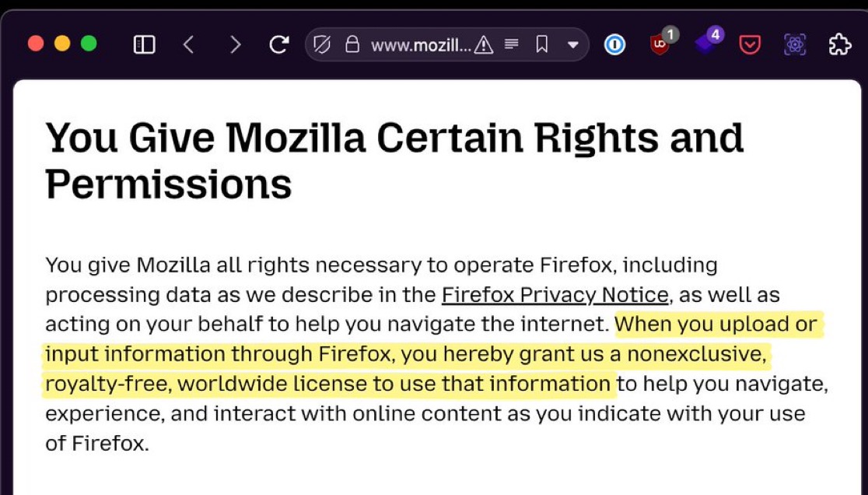The image size is (868, 495).
Task: Open the React DevTools extension icon
Action: pos(795,44)
